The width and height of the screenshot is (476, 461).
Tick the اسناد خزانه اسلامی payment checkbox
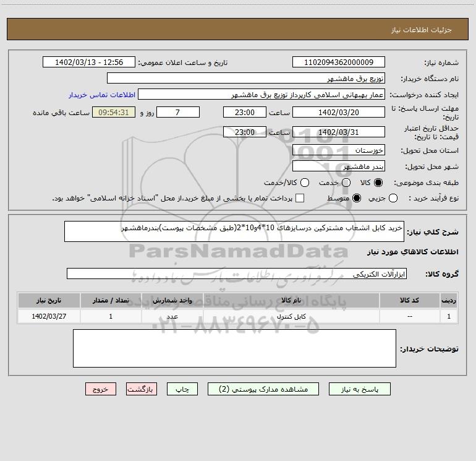tap(300, 198)
